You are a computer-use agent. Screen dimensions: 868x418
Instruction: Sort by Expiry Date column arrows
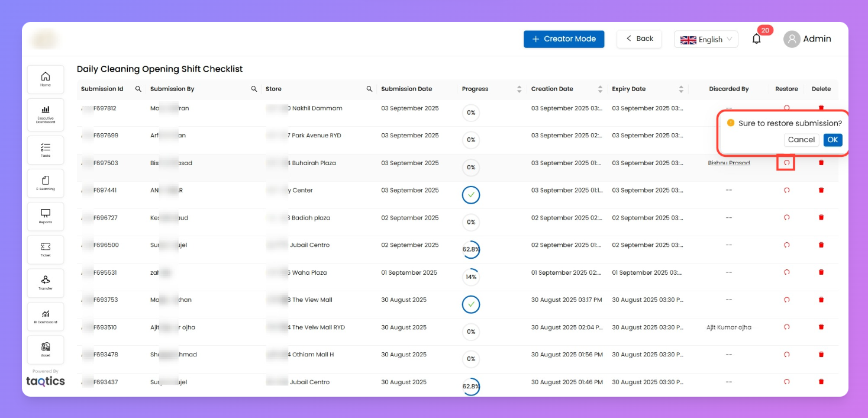click(681, 89)
